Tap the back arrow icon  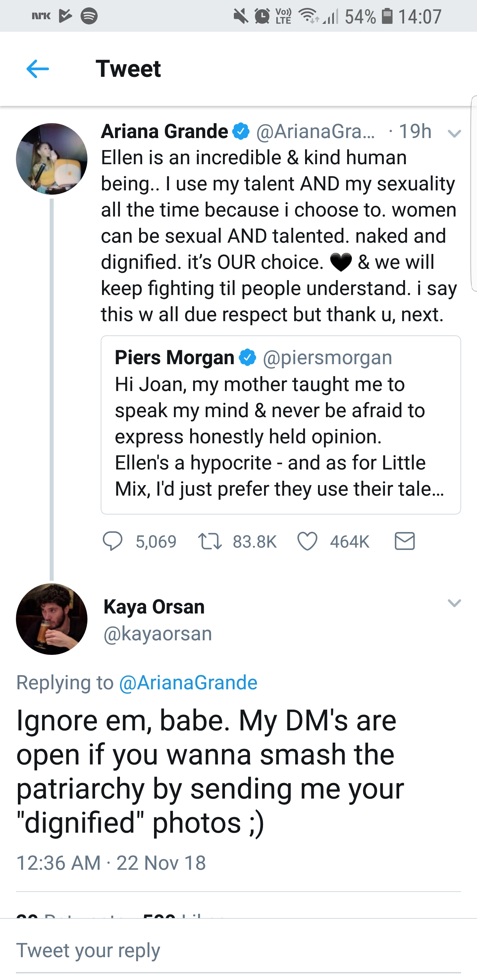38,69
